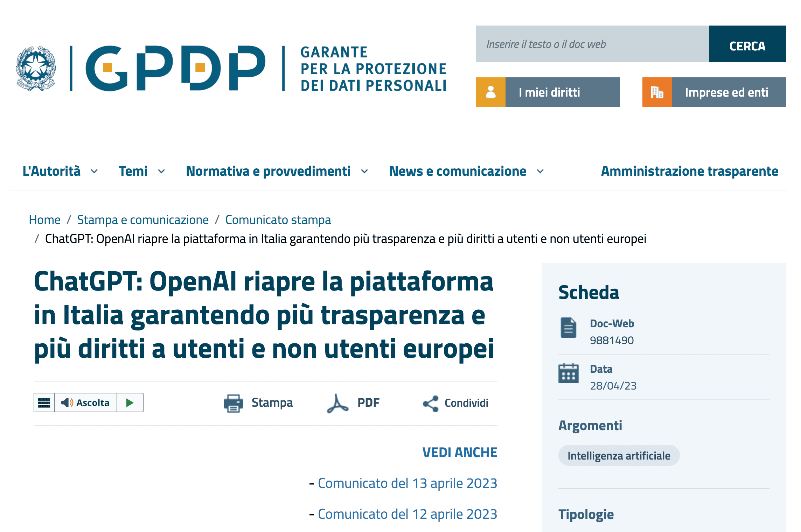Click the Condividi share label
This screenshot has height=532, width=801.
[466, 403]
